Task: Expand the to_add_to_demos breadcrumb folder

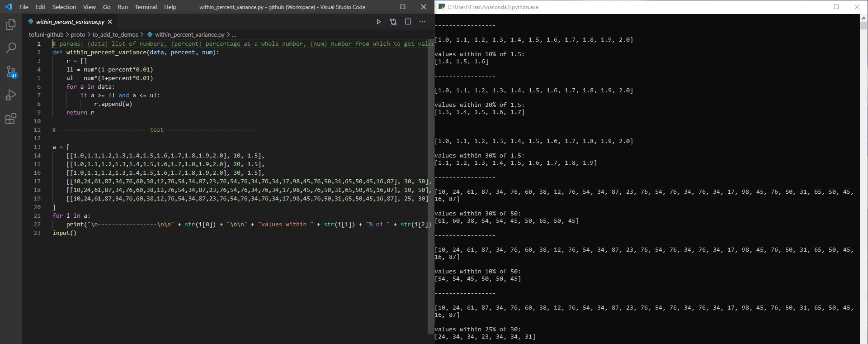Action: pos(115,34)
